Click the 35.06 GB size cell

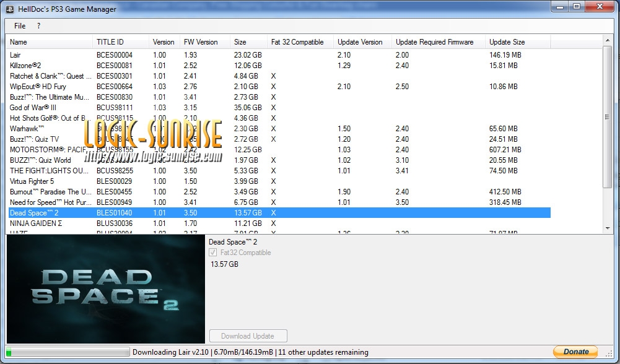248,108
